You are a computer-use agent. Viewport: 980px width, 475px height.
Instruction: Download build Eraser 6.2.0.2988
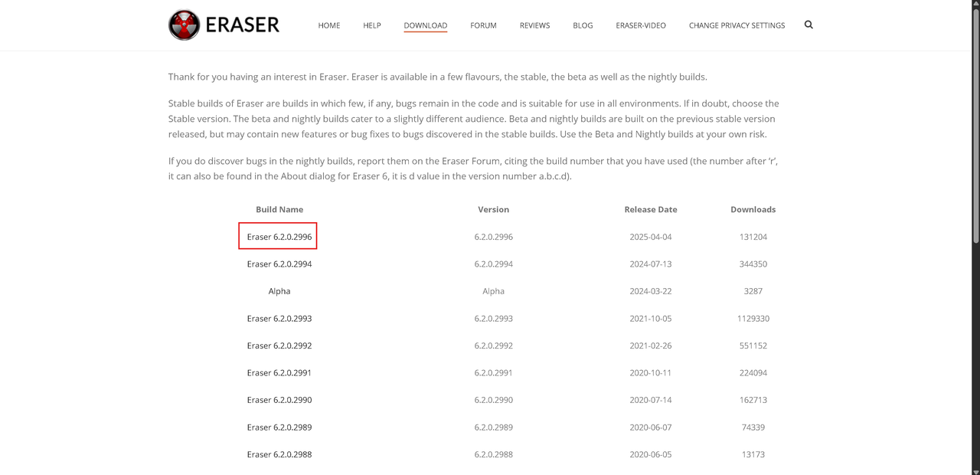pyautogui.click(x=279, y=454)
